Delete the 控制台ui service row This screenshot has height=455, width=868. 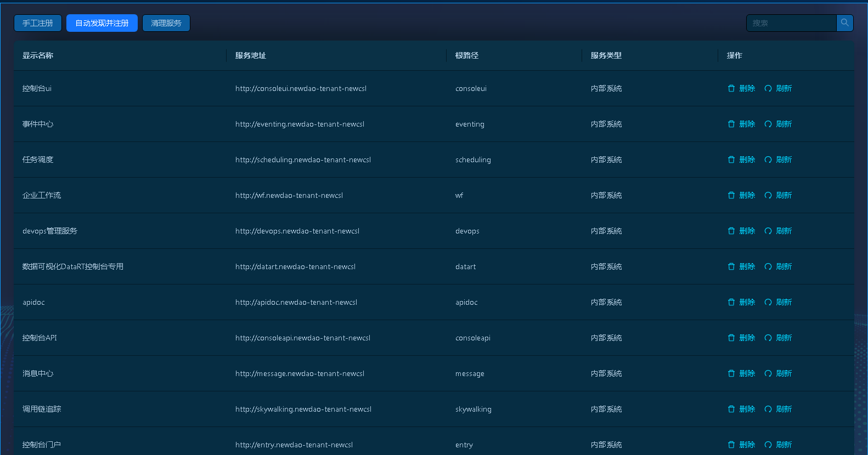tap(741, 88)
